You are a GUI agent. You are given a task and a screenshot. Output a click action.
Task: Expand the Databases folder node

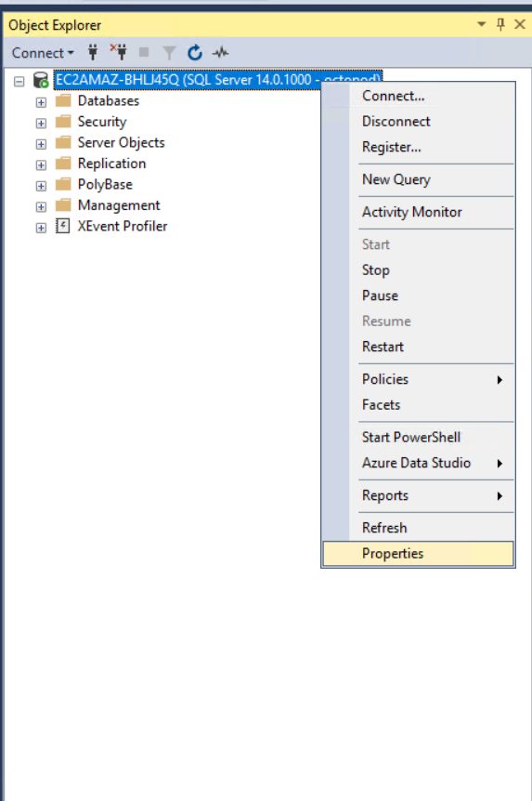[41, 102]
